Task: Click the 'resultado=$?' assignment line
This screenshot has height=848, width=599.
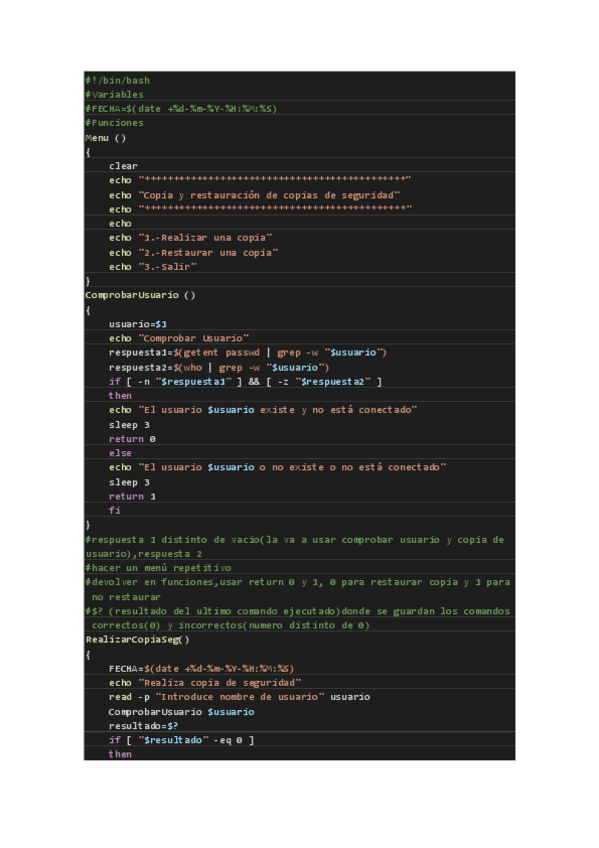Action: (x=144, y=726)
